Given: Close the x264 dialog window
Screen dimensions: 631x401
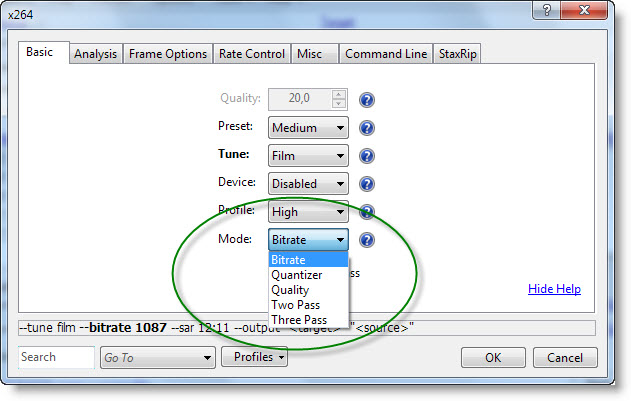Looking at the screenshot, I should click(x=584, y=10).
